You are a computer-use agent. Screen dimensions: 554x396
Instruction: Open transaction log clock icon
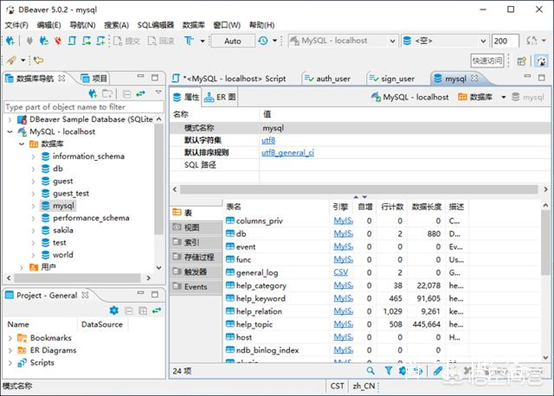(263, 41)
